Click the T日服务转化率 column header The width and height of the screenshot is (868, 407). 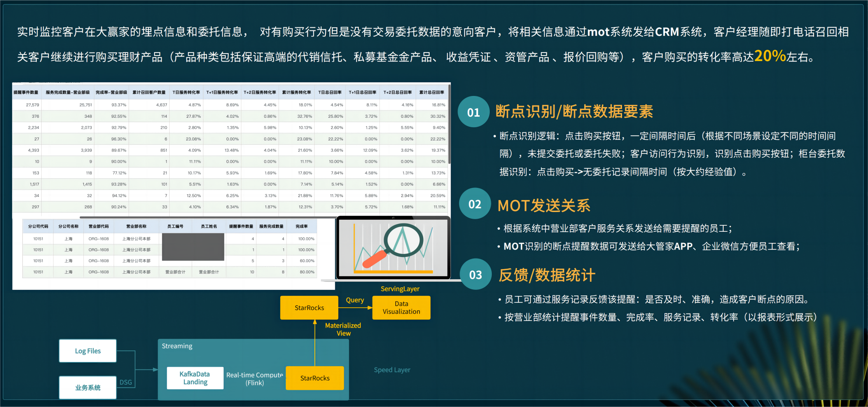click(186, 92)
